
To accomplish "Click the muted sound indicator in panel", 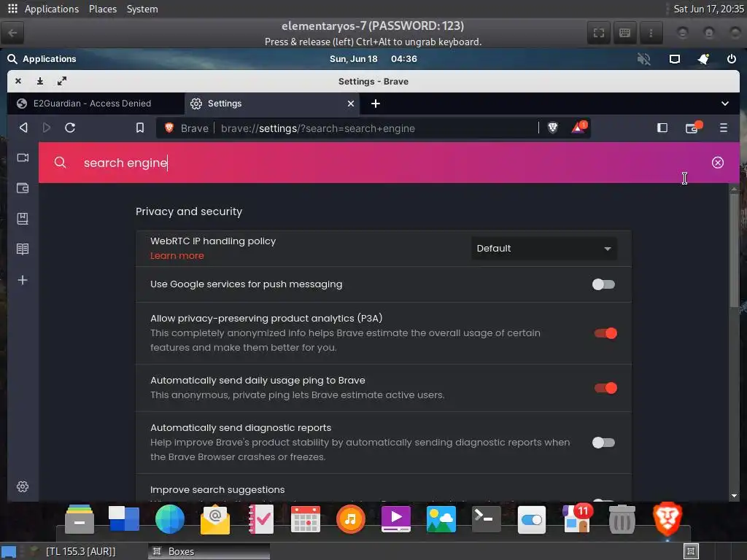I will coord(643,59).
